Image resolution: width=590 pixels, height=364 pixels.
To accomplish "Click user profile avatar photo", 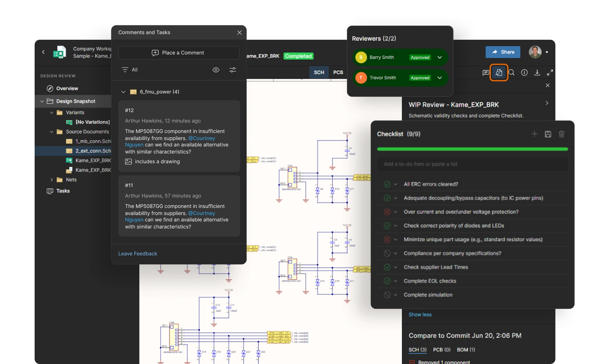I will pos(535,52).
